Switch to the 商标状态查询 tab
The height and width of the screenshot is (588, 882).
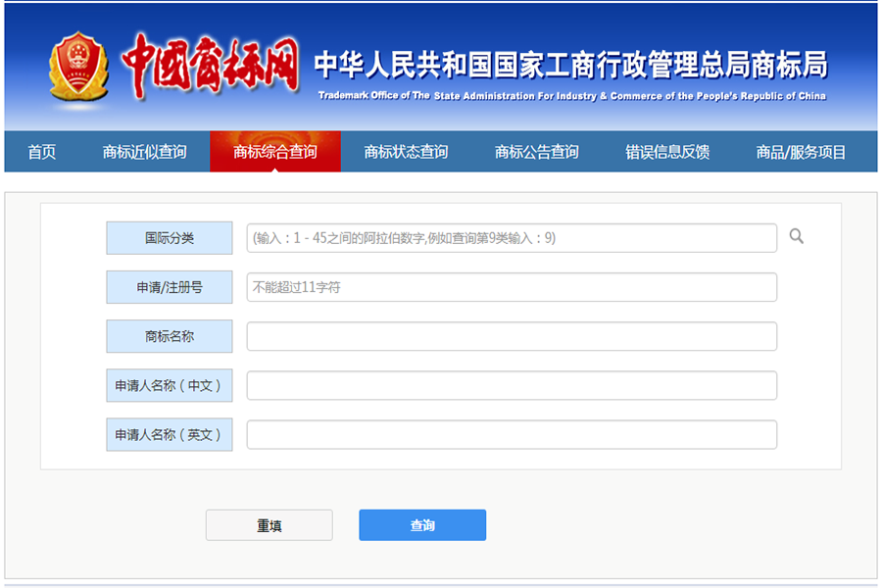pos(406,152)
